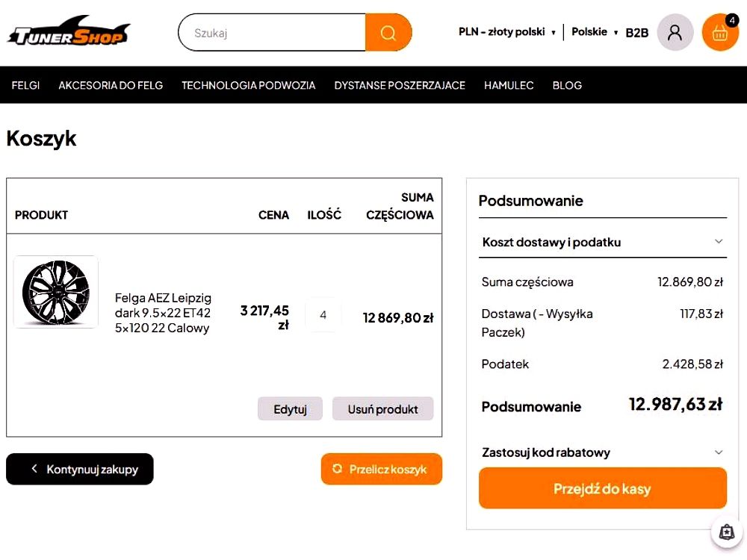Expand Zastosuj kod rabatowy section
The height and width of the screenshot is (560, 747).
point(603,452)
